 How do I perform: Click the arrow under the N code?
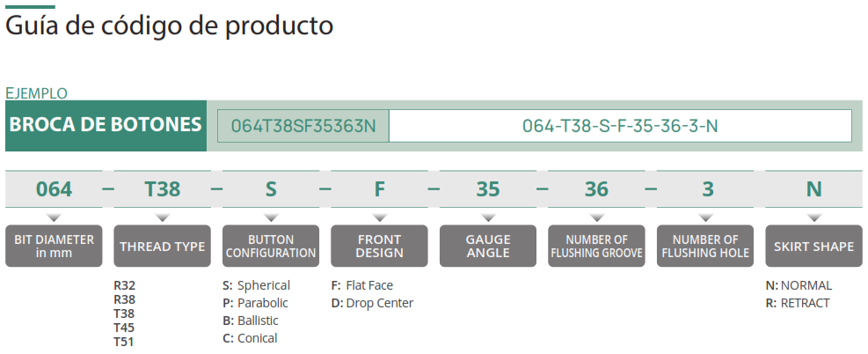point(813,218)
